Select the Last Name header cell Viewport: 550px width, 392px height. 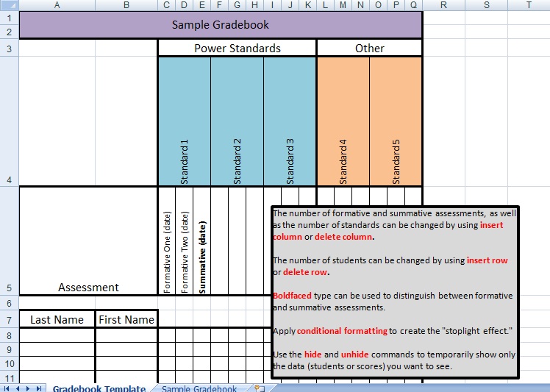[57, 319]
